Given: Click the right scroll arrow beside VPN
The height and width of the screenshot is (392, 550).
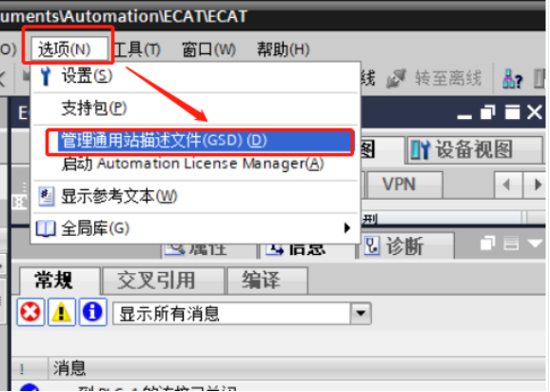Looking at the screenshot, I should coord(536,185).
